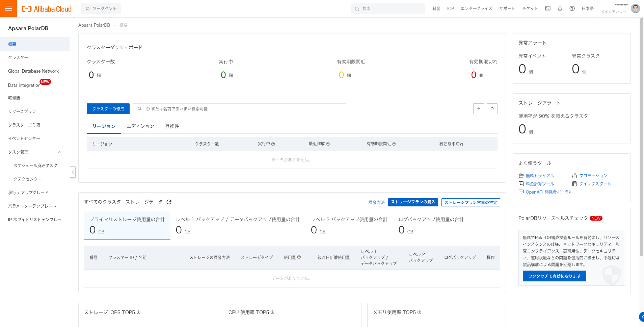The width and height of the screenshot is (644, 327).
Task: Select プライマリストレージ使用量の合計 tab
Action: tap(127, 226)
